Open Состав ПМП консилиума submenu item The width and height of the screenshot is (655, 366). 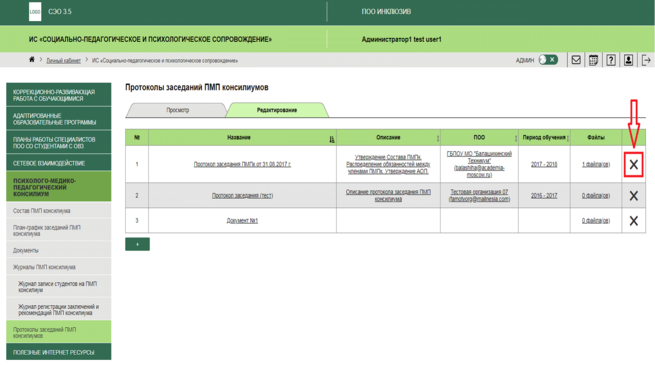(59, 211)
